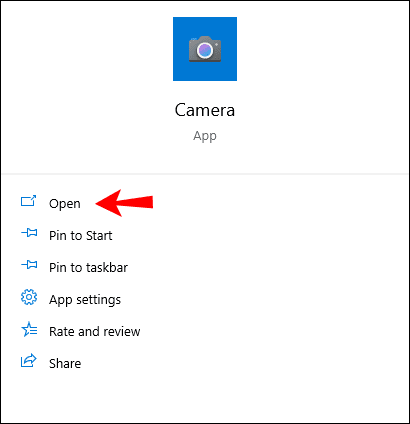Screen dimensions: 410x424
Task: Click the horizontal divider under the header
Action: [x=205, y=174]
